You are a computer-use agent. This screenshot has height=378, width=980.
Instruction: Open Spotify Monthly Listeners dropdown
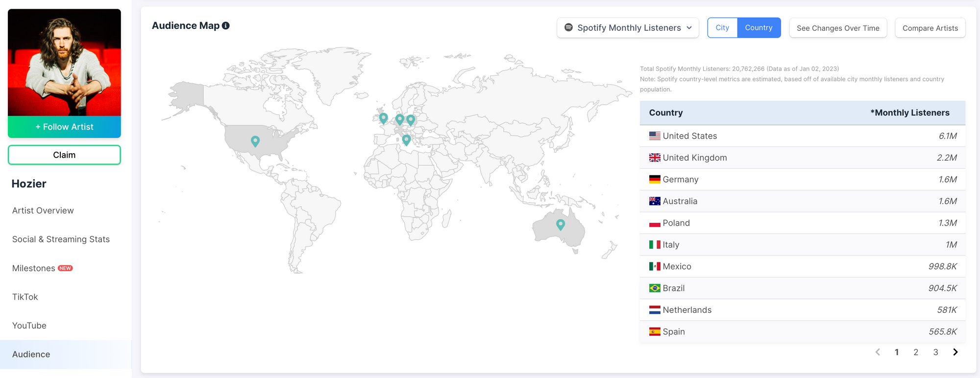(628, 28)
